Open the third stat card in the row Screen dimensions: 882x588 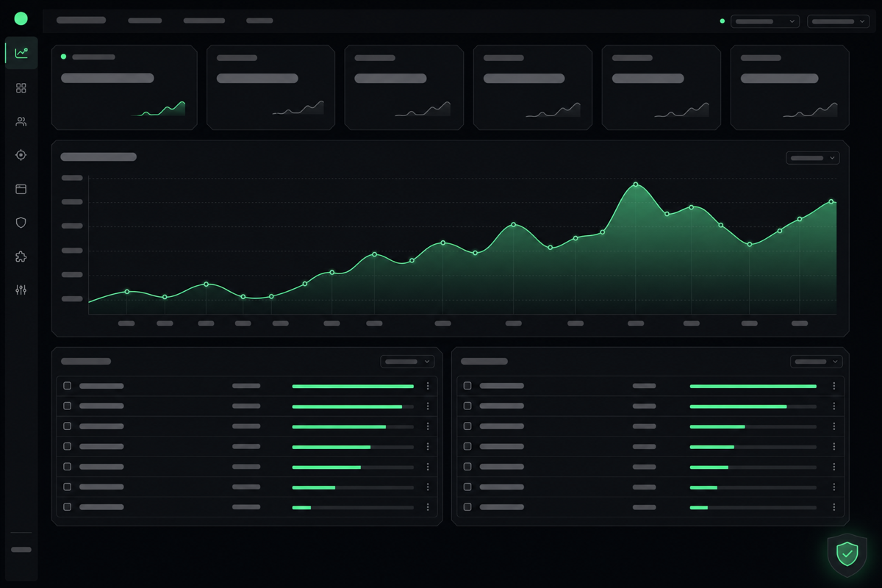point(404,87)
